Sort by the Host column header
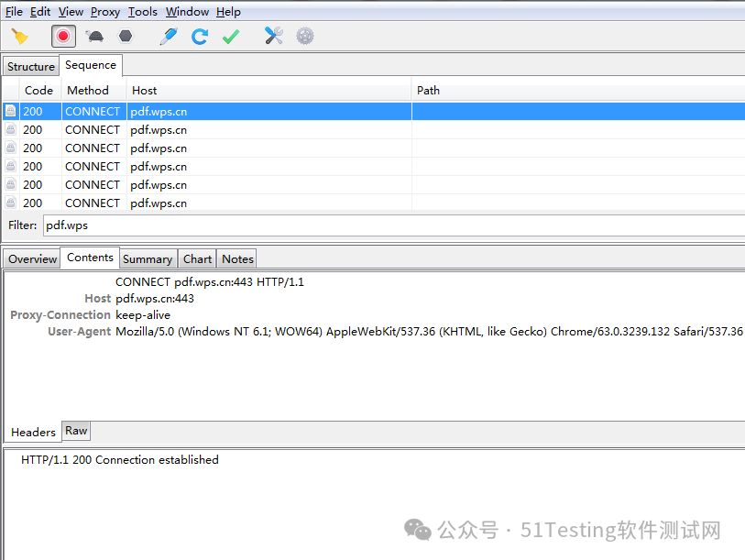This screenshot has height=560, width=745. pos(268,91)
